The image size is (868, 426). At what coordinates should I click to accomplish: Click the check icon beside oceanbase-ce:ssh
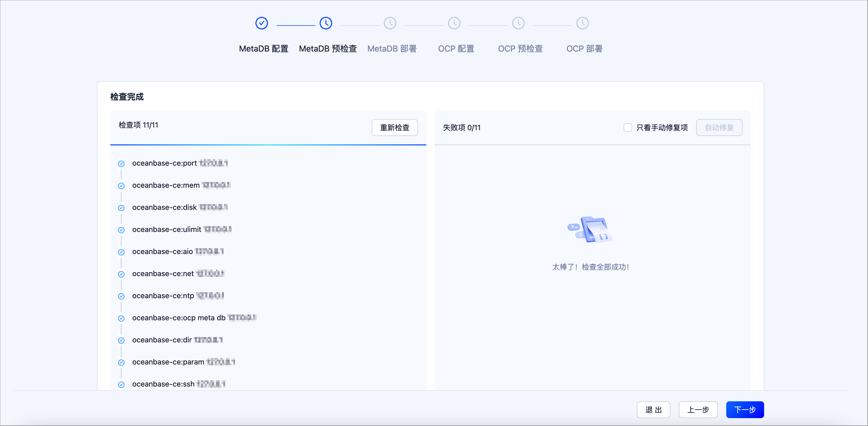(121, 384)
